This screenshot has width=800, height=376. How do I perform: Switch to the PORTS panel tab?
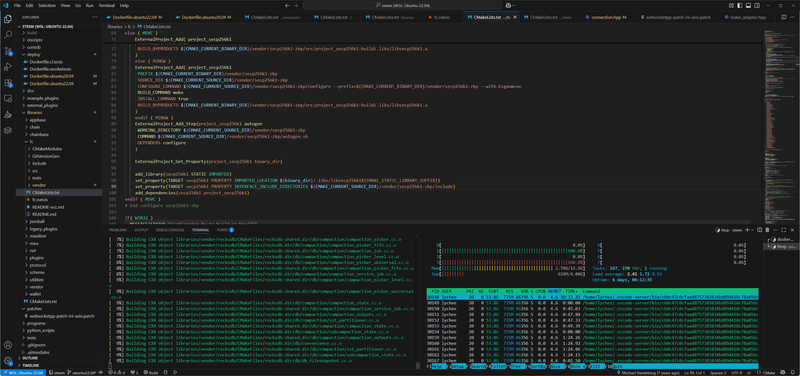225,230
